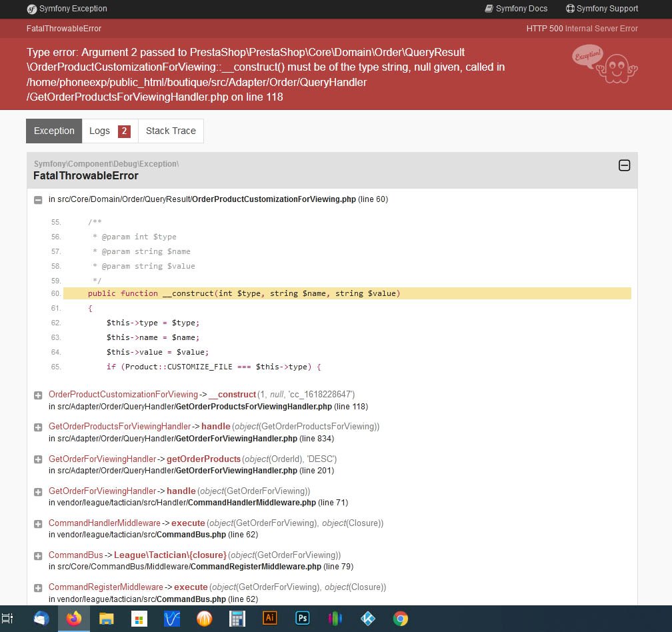Click FatalThrowableError label in red top bar
The height and width of the screenshot is (632, 672).
[x=64, y=28]
